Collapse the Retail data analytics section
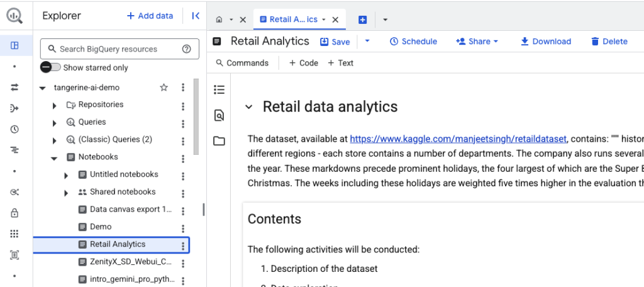644x287 pixels. (248, 107)
